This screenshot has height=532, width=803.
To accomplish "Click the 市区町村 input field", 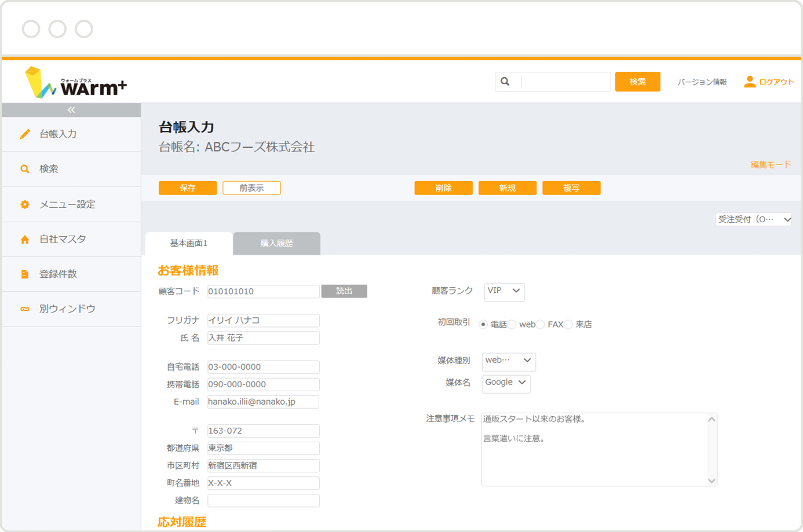I will tap(263, 465).
